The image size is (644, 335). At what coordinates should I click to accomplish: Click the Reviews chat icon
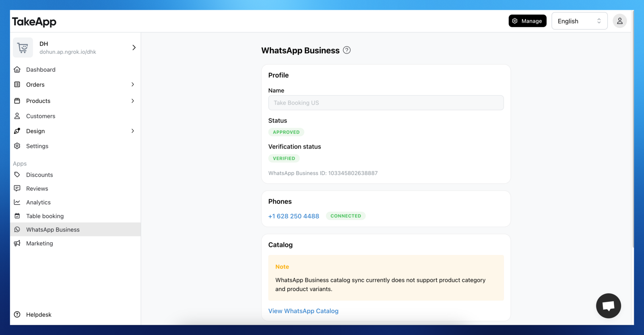[x=17, y=188]
